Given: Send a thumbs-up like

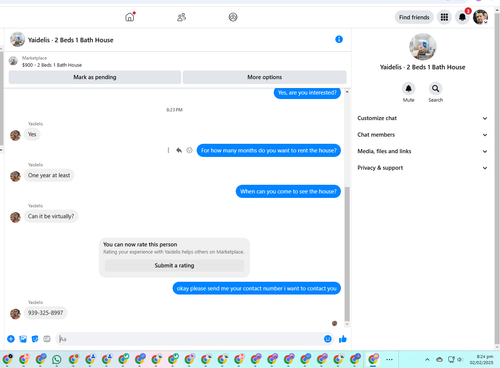Looking at the screenshot, I should (x=343, y=339).
